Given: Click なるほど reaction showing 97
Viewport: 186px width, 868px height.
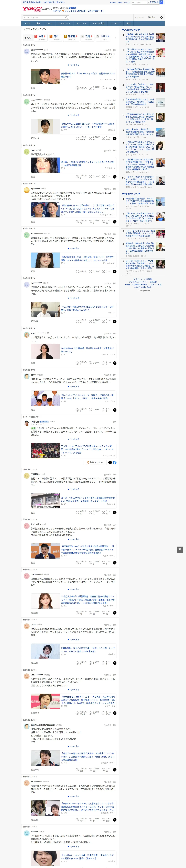Looking at the screenshot, I should pos(94,513).
